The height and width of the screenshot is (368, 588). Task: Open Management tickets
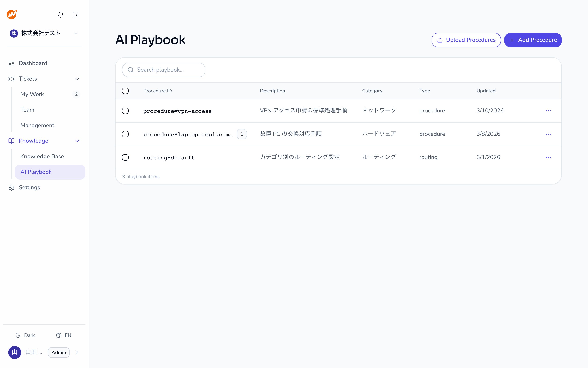pos(50,125)
